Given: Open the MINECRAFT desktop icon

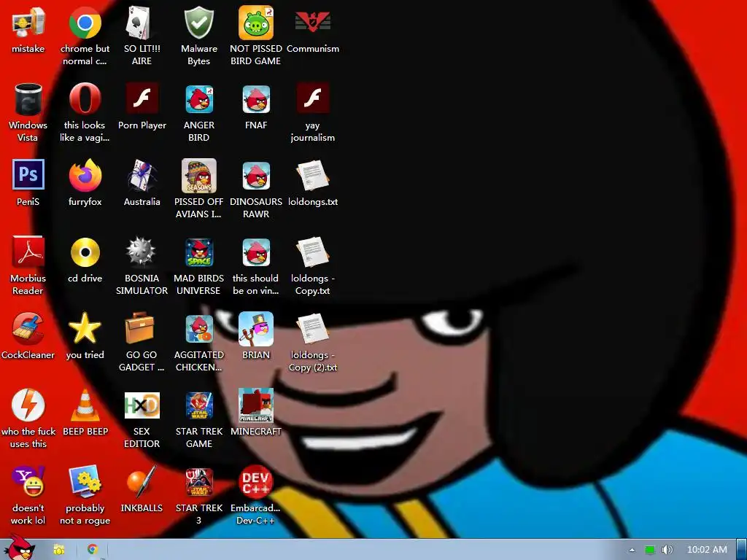Looking at the screenshot, I should (256, 405).
